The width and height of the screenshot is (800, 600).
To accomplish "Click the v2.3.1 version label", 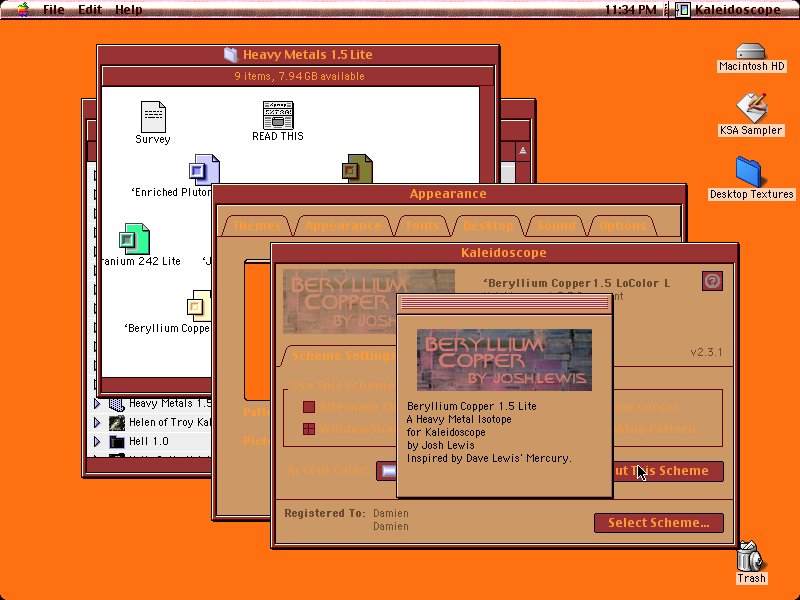I will click(706, 352).
